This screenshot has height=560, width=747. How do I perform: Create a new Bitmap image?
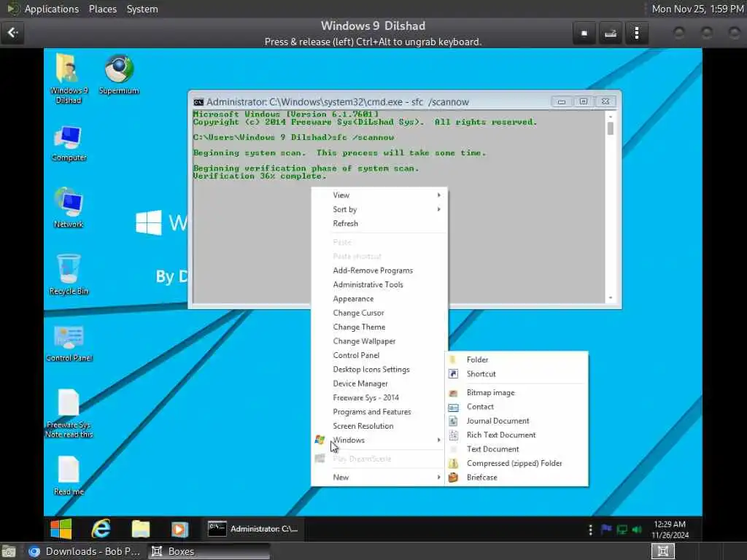click(x=516, y=392)
